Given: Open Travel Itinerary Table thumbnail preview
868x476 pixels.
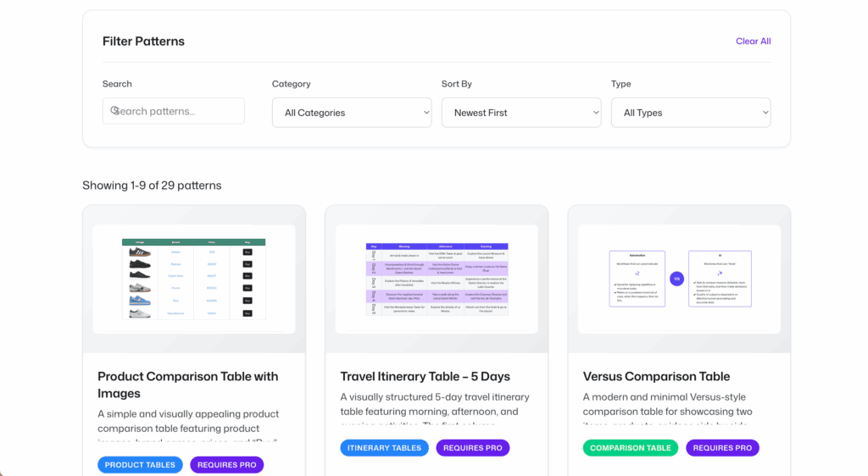Looking at the screenshot, I should pos(437,280).
